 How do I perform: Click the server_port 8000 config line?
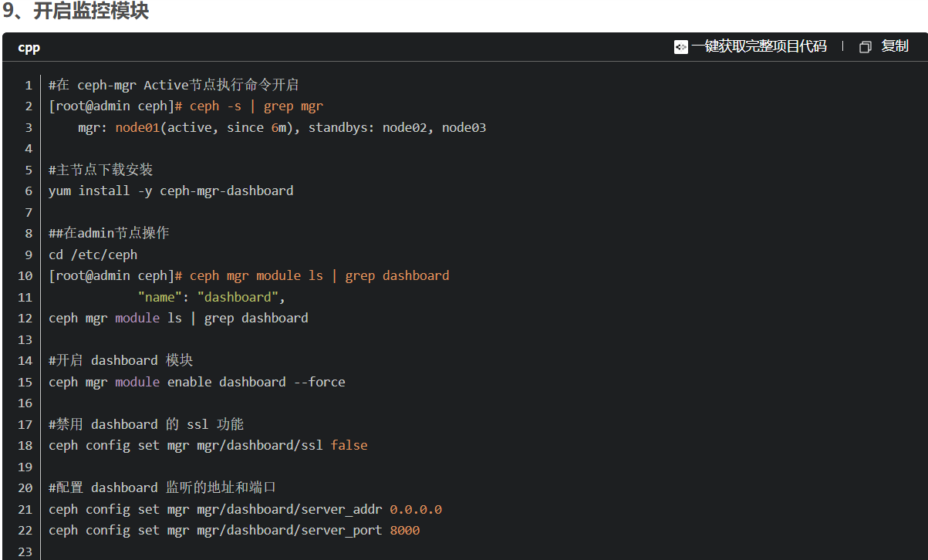pos(235,531)
